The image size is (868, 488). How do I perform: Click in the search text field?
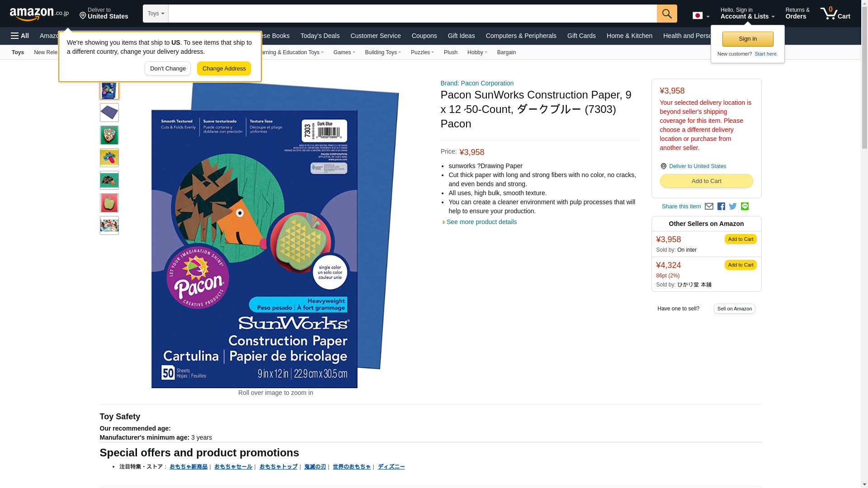412,14
